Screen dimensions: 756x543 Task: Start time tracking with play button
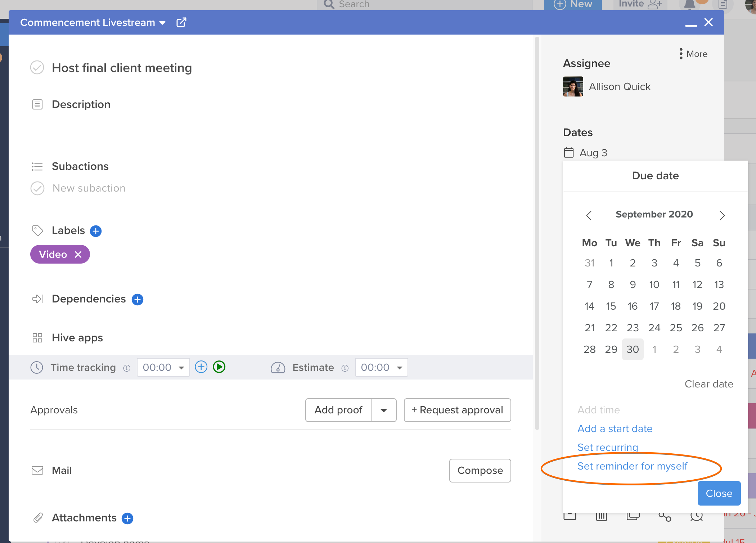tap(219, 368)
